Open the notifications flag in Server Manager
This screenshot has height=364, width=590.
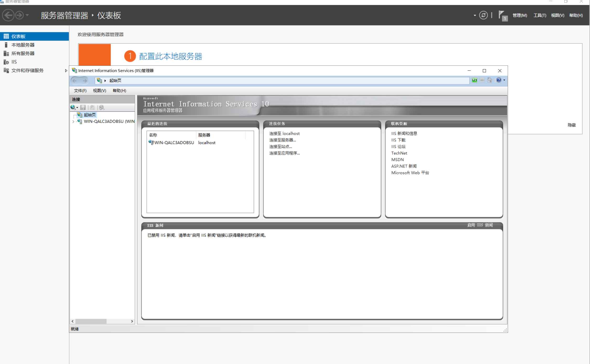pyautogui.click(x=503, y=15)
